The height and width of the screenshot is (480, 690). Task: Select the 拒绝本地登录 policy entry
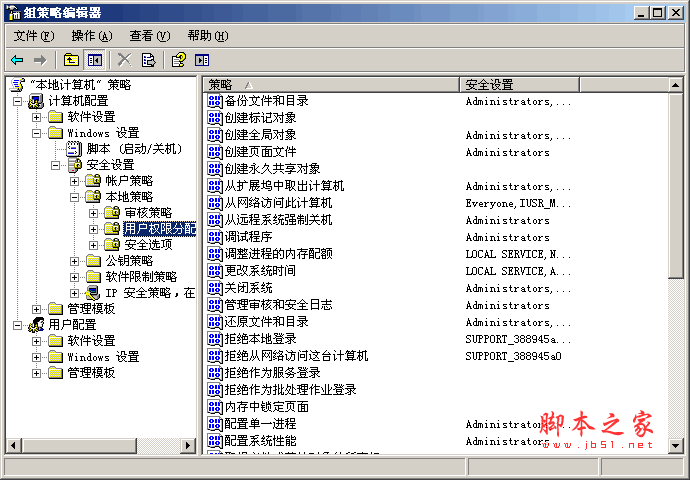260,339
